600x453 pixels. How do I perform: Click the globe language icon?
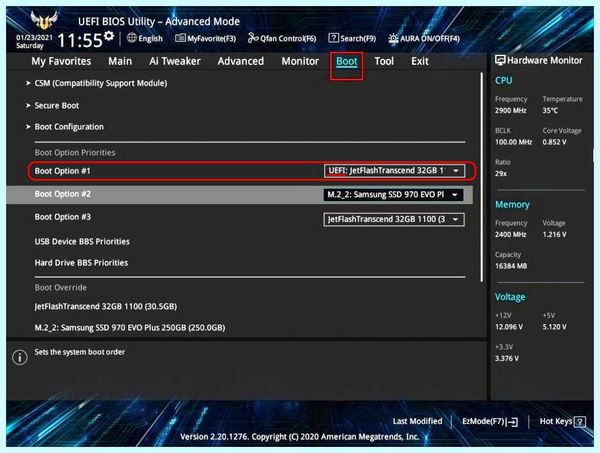click(132, 38)
